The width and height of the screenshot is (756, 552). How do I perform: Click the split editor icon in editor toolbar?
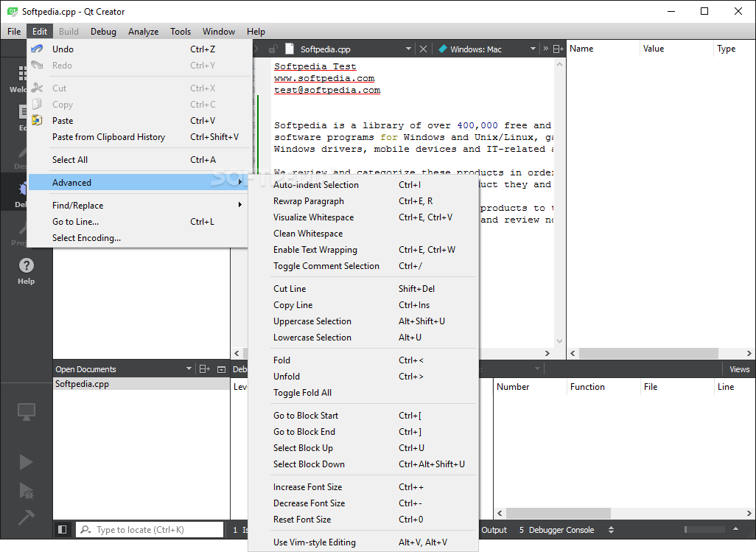point(558,49)
